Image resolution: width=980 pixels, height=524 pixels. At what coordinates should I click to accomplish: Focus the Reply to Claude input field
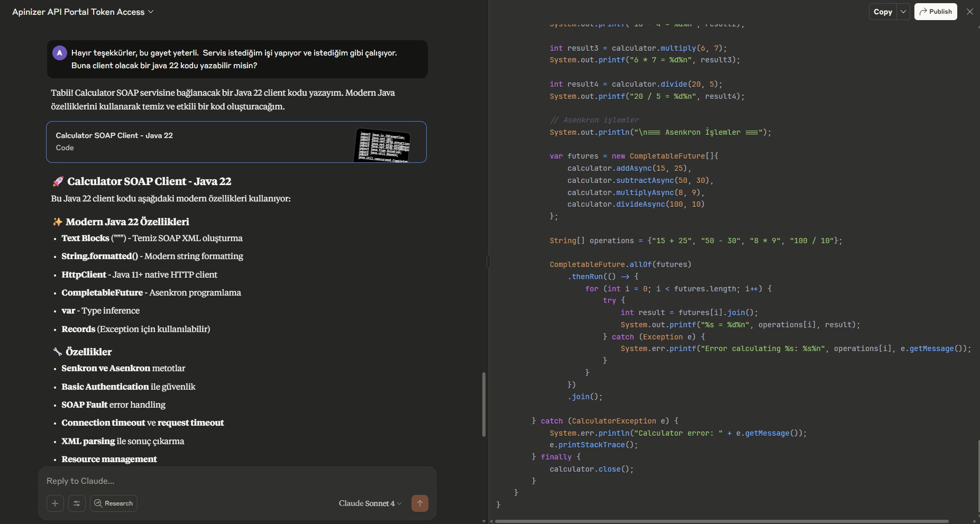(237, 481)
